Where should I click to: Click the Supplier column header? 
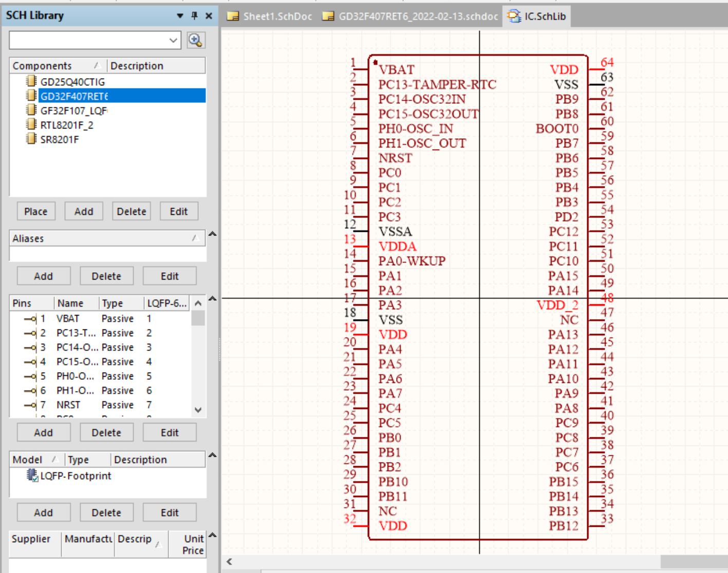[x=35, y=544]
